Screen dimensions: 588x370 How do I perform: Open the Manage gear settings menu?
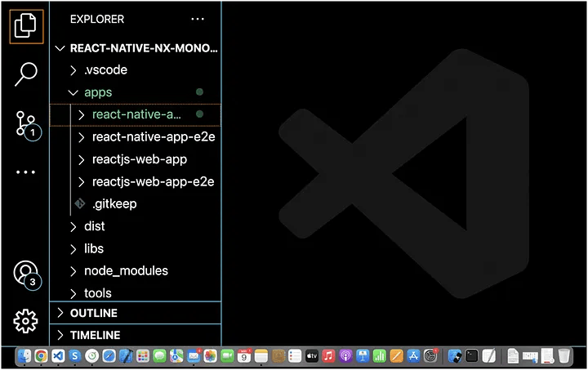(x=25, y=321)
